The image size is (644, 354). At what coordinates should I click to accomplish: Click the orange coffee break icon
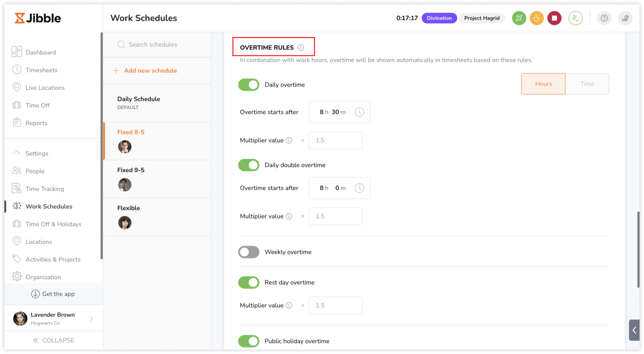click(536, 18)
